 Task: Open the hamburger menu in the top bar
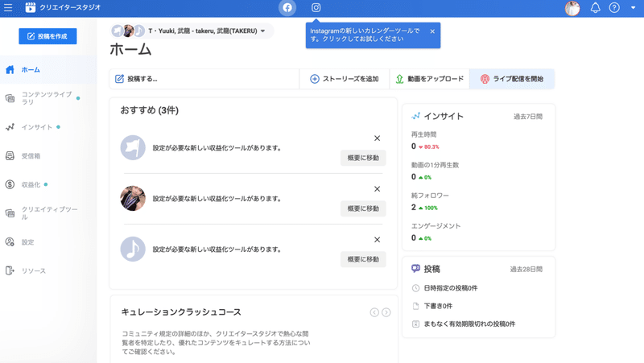(8, 7)
